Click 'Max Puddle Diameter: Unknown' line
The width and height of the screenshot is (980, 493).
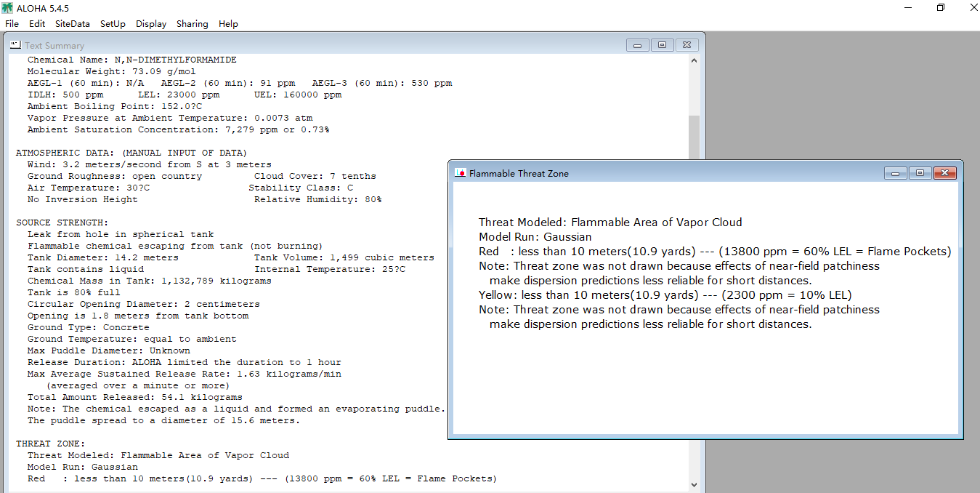pyautogui.click(x=108, y=350)
